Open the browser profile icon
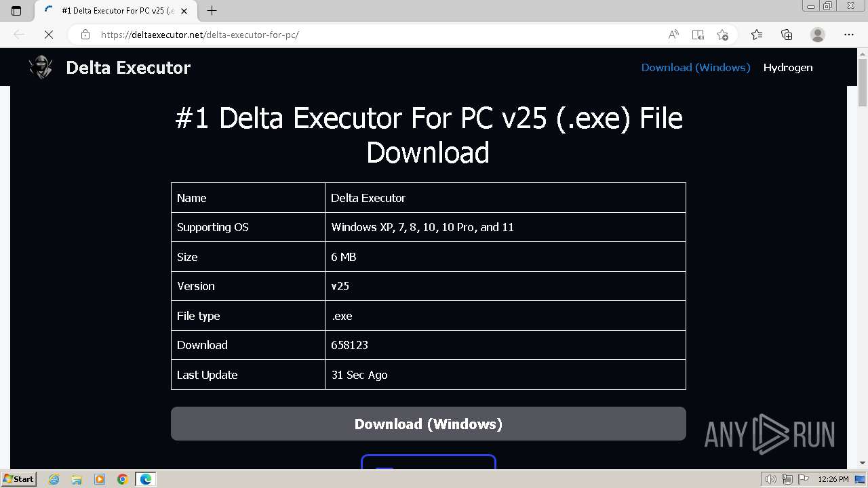Image resolution: width=868 pixels, height=488 pixels. pos(818,35)
